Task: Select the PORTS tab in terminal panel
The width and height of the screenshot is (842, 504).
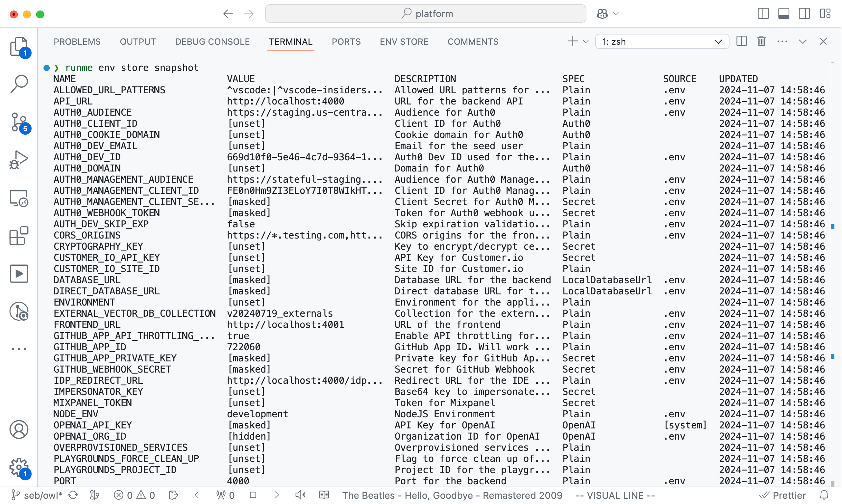Action: [x=346, y=41]
